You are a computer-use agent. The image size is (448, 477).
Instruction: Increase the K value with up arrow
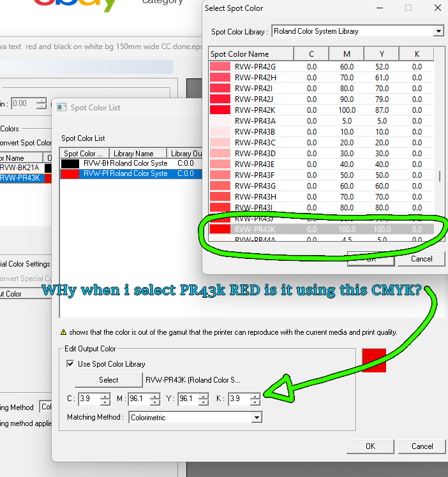coord(255,396)
